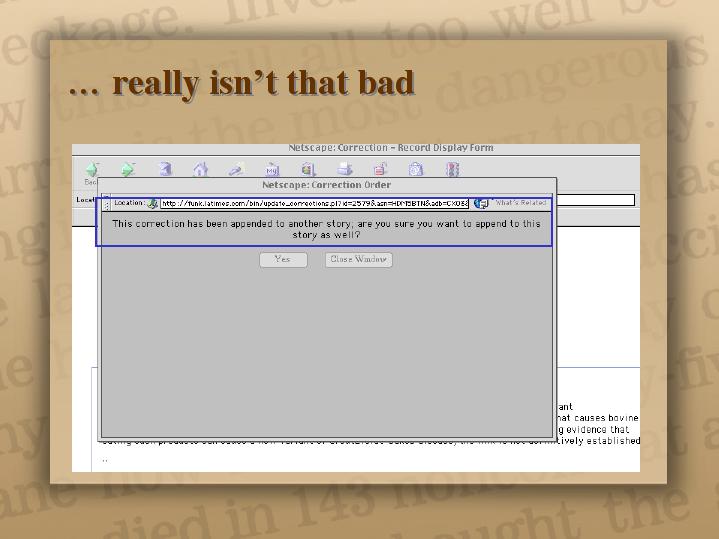This screenshot has width=719, height=539.
Task: Click the Back arrow in Netscape toolbar
Action: pos(92,169)
